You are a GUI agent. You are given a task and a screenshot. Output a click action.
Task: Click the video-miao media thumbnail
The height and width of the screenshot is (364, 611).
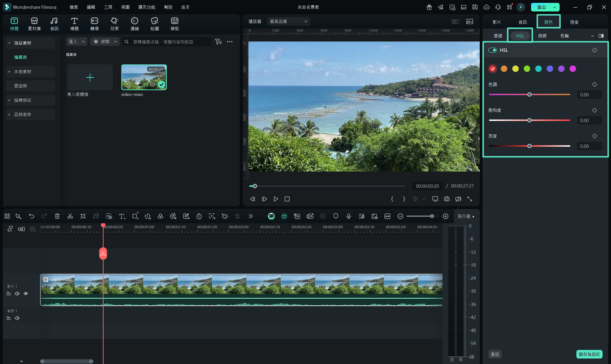[144, 77]
